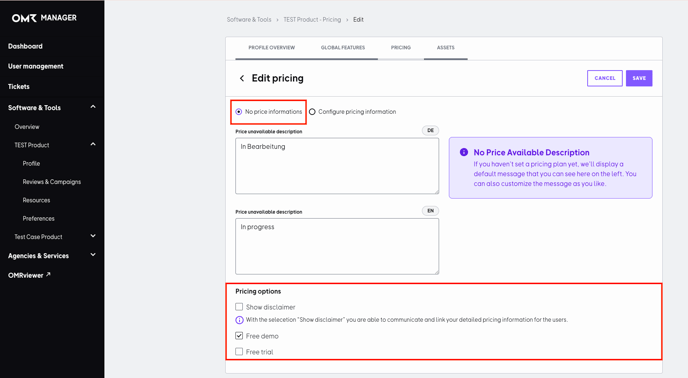
Task: Enable the Show disclaimer checkbox
Action: [239, 306]
